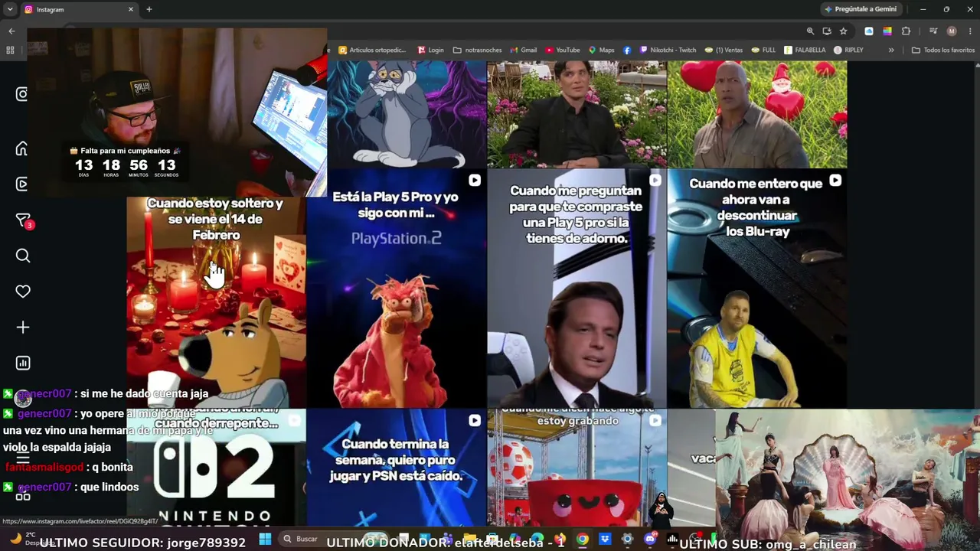Open the (1) Ventas bookmark
This screenshot has height=551, width=980.
[x=724, y=51]
